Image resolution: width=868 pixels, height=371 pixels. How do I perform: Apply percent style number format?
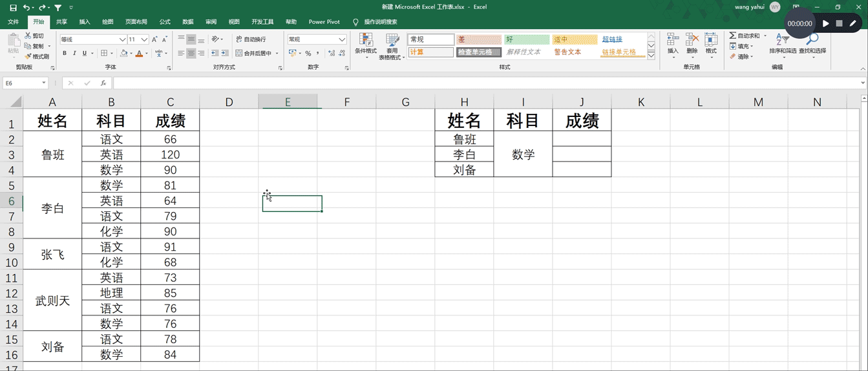tap(308, 54)
